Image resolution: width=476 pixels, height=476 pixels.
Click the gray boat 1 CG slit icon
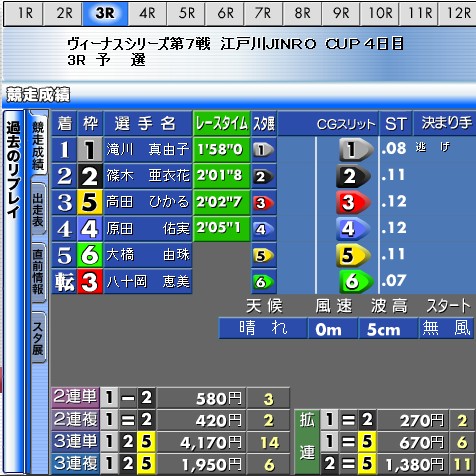[356, 149]
